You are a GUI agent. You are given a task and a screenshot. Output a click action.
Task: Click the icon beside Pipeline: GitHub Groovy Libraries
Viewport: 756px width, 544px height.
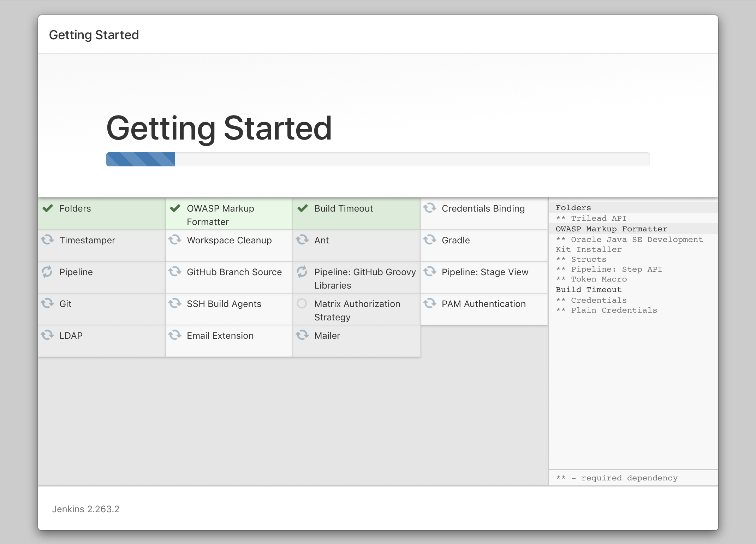tap(302, 271)
